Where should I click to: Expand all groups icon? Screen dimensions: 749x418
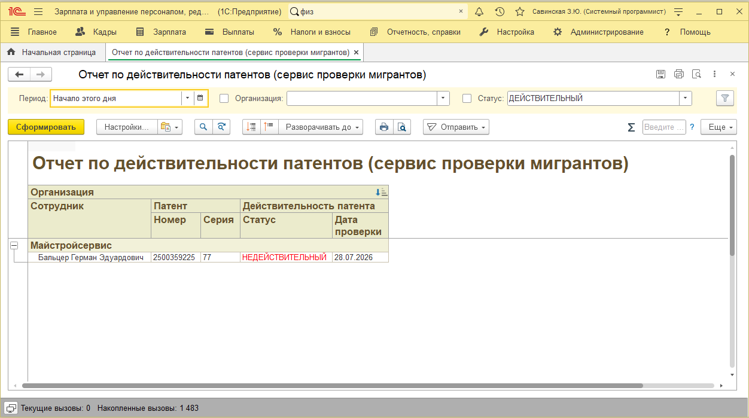point(269,127)
